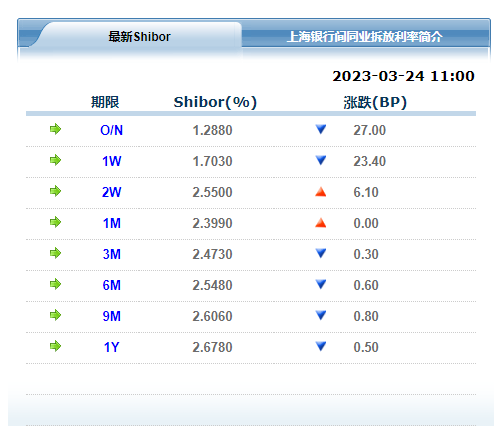Open the 9M term link
This screenshot has width=500, height=440.
coord(111,316)
